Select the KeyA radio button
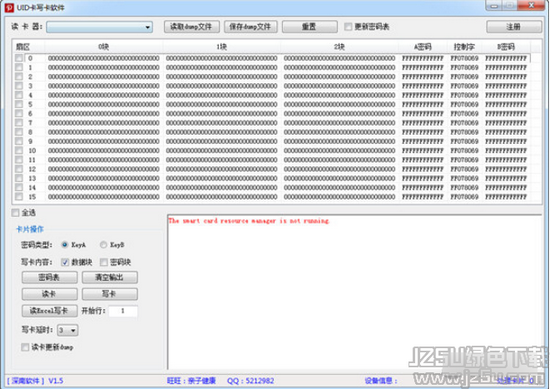Viewport: 550px width, 389px height. click(65, 244)
